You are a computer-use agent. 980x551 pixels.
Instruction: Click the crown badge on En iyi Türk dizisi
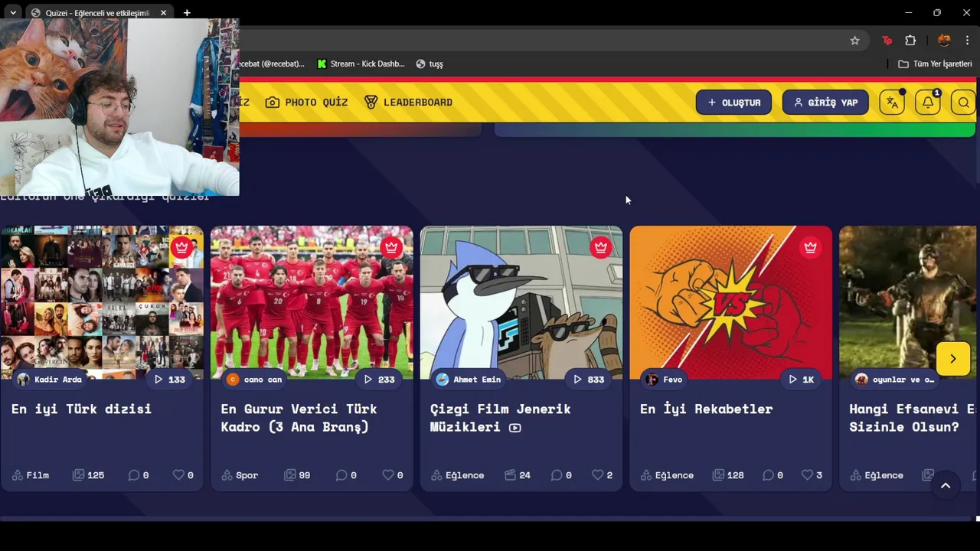coord(181,247)
